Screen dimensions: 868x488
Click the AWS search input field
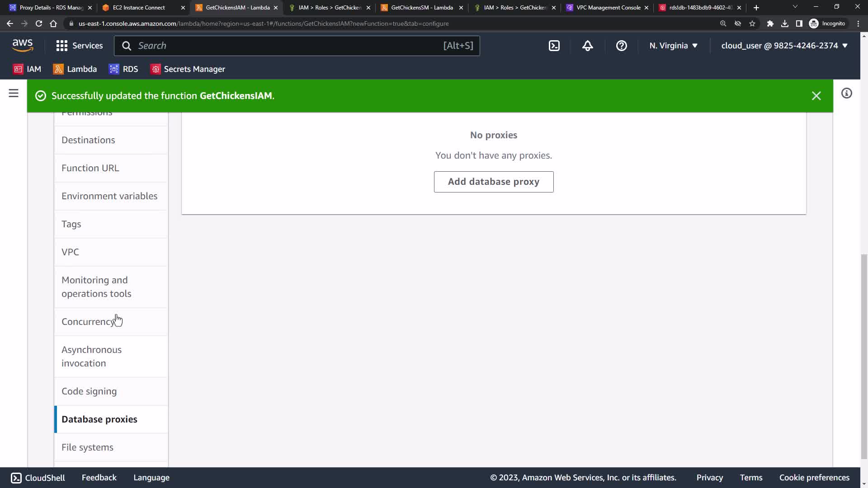(x=289, y=46)
